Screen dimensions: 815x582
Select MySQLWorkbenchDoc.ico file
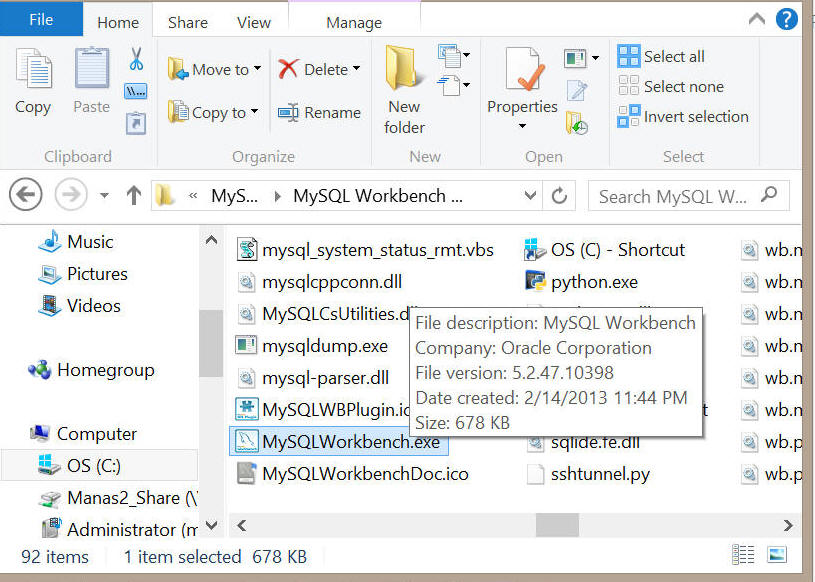(352, 474)
